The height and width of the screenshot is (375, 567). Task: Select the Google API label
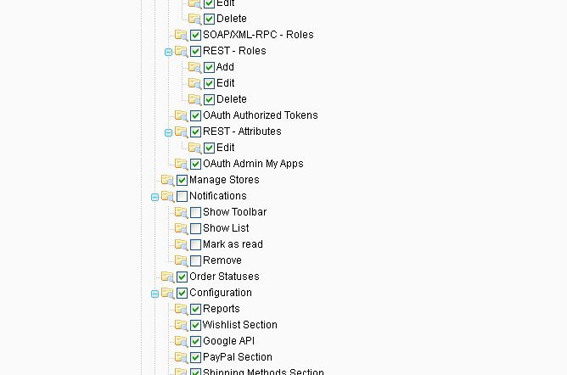point(229,341)
